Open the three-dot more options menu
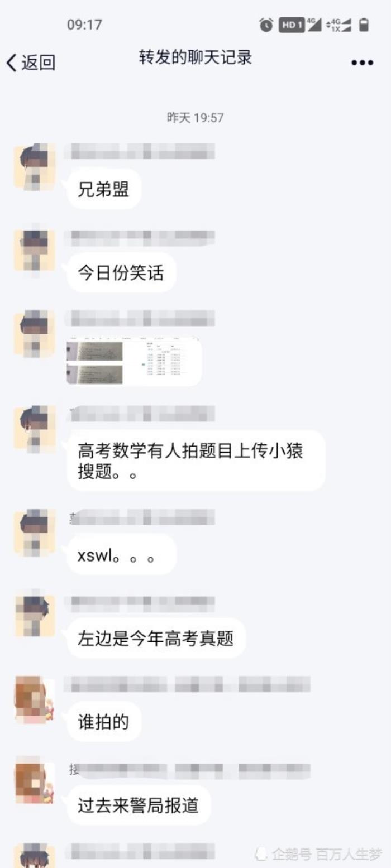 362,63
